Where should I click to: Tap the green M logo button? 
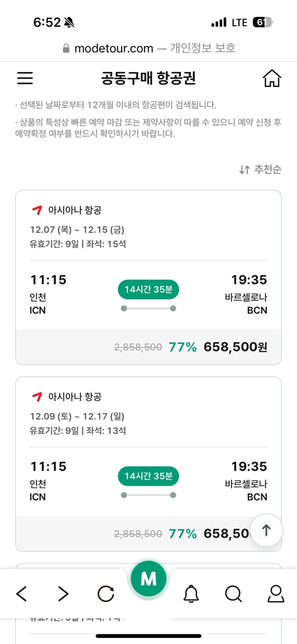149,579
